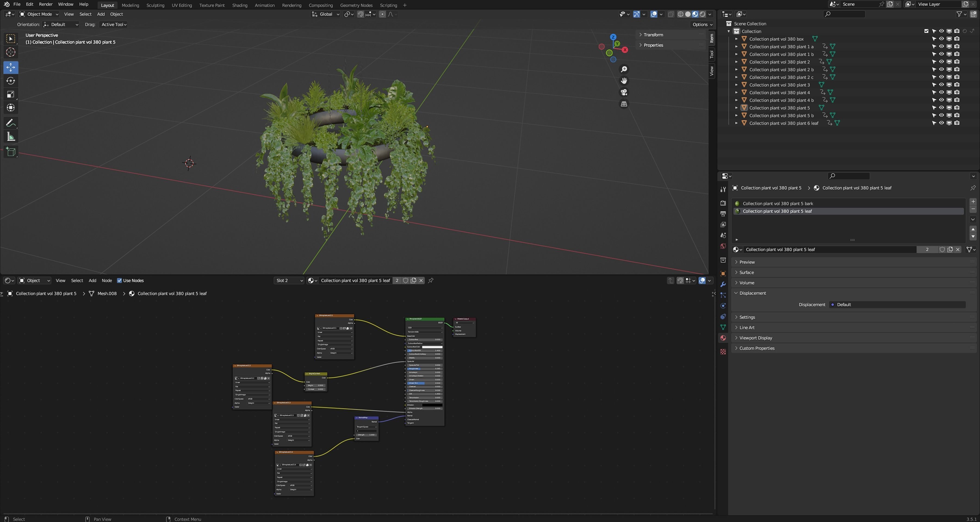Screen dimensions: 980x522
Task: Click the Select Box tool
Action: (11, 38)
